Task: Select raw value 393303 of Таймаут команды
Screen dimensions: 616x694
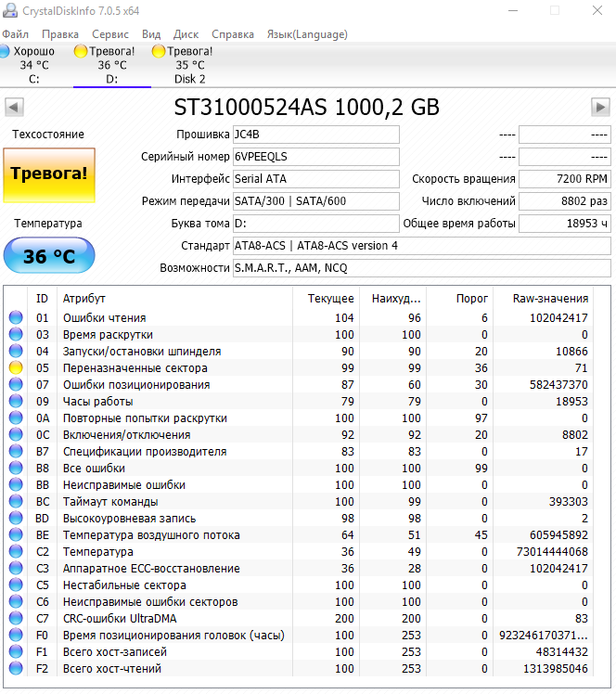Action: coord(568,501)
